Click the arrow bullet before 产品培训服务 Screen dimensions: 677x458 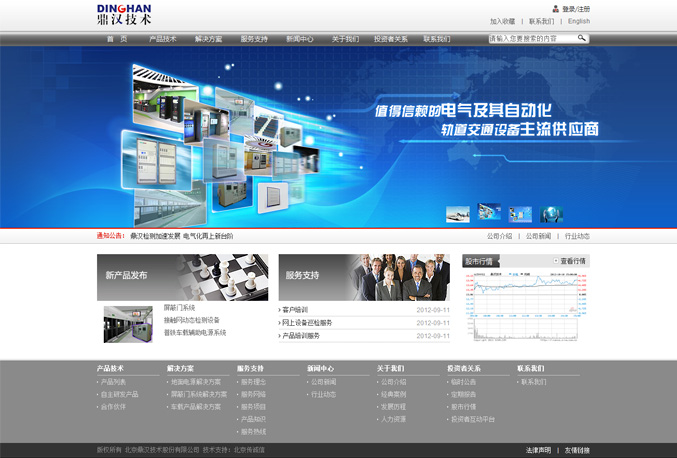pos(280,336)
